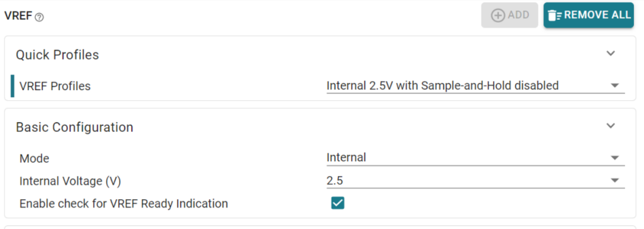The height and width of the screenshot is (229, 644).
Task: Open the Internal 2.5V Sample-and-Hold profile dropdown
Action: [x=476, y=86]
